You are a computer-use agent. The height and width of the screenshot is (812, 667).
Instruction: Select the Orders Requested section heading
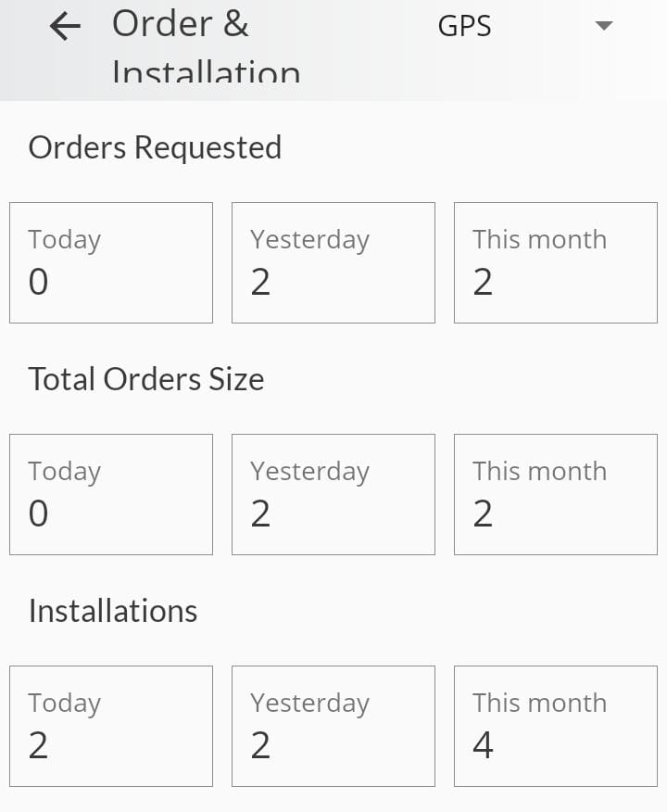155,148
